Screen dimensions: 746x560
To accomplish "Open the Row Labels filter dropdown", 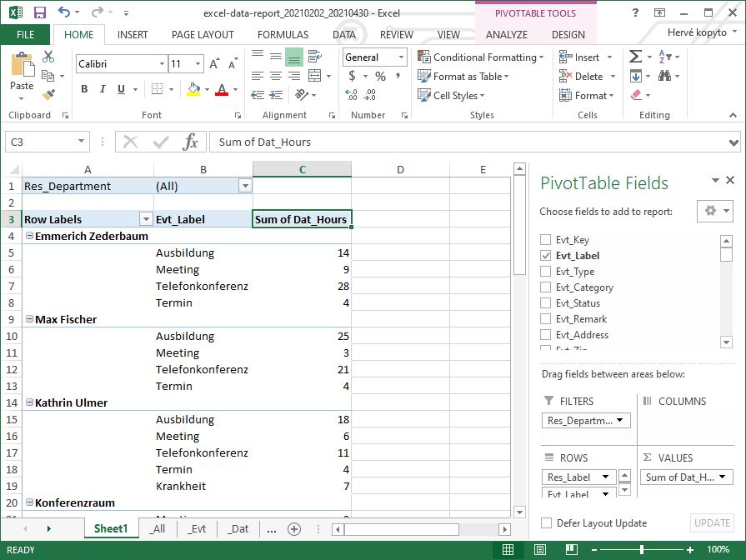I will point(147,219).
